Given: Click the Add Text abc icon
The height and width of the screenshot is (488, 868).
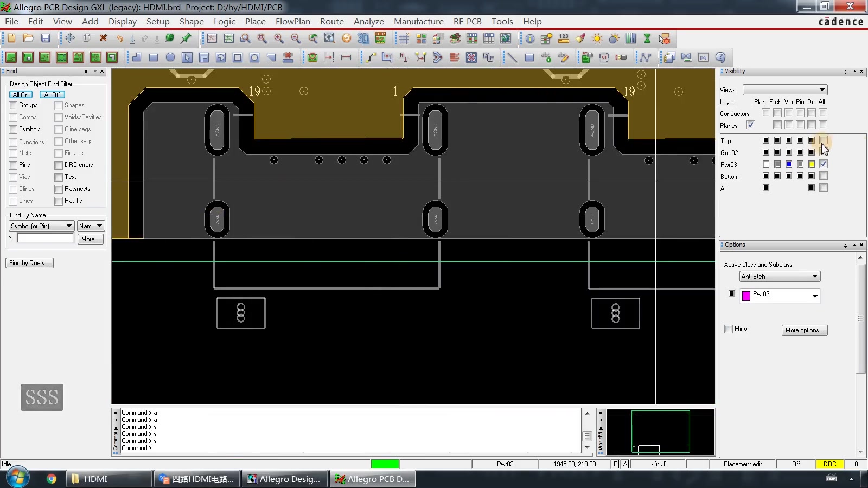Looking at the screenshot, I should 546,57.
